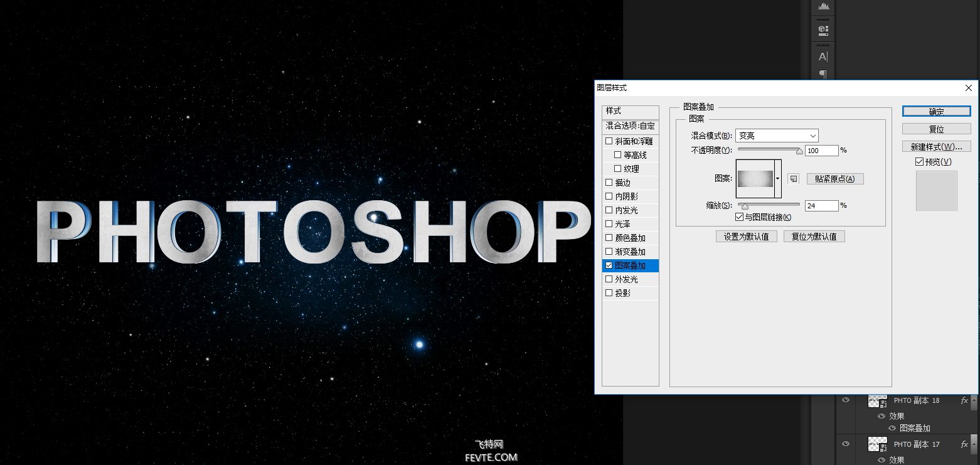Enable the 纹理 checkbox
The image size is (980, 465).
pos(617,169)
